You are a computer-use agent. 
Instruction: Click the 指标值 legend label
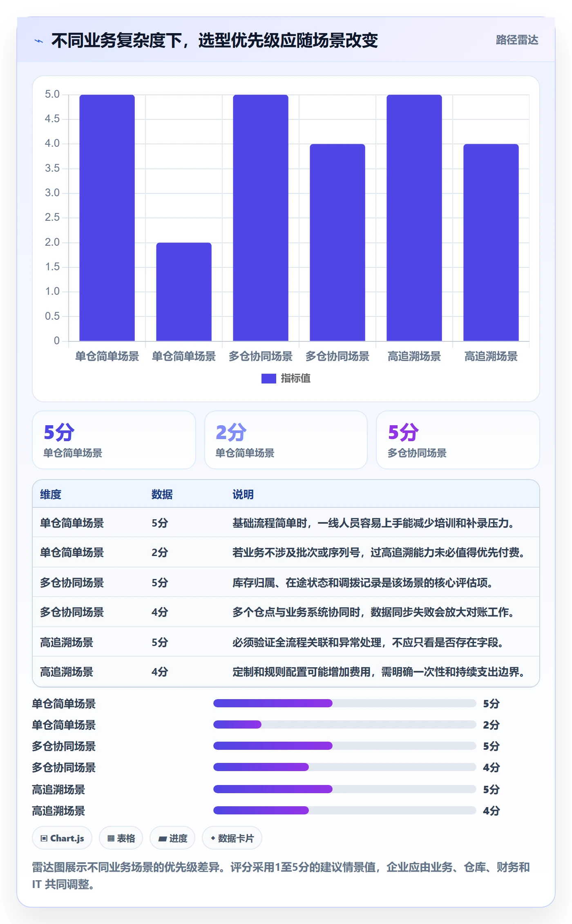[296, 379]
